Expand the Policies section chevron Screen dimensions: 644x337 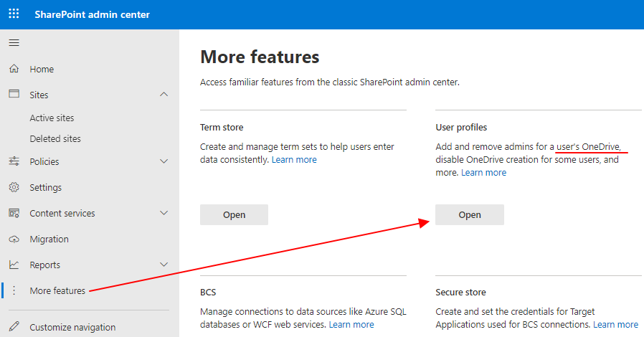[x=164, y=161]
